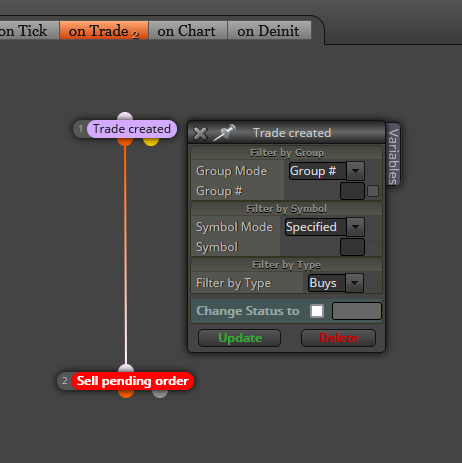Click gray output connector of Sell pending order
This screenshot has height=463, width=462.
160,393
